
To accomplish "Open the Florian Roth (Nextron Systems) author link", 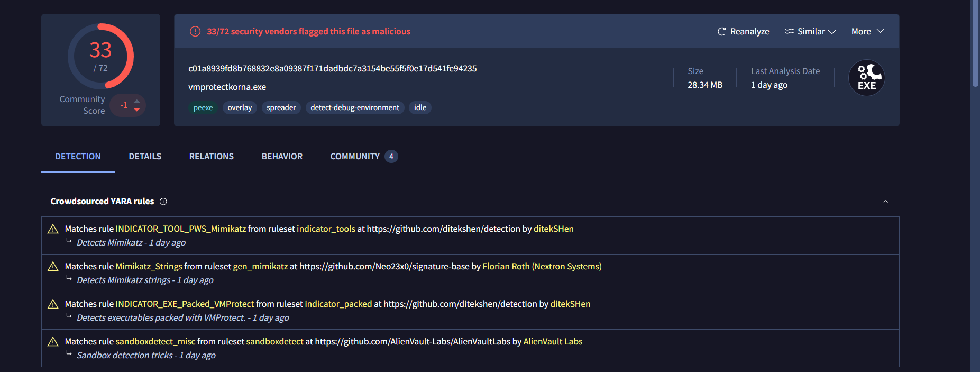I will coord(542,267).
